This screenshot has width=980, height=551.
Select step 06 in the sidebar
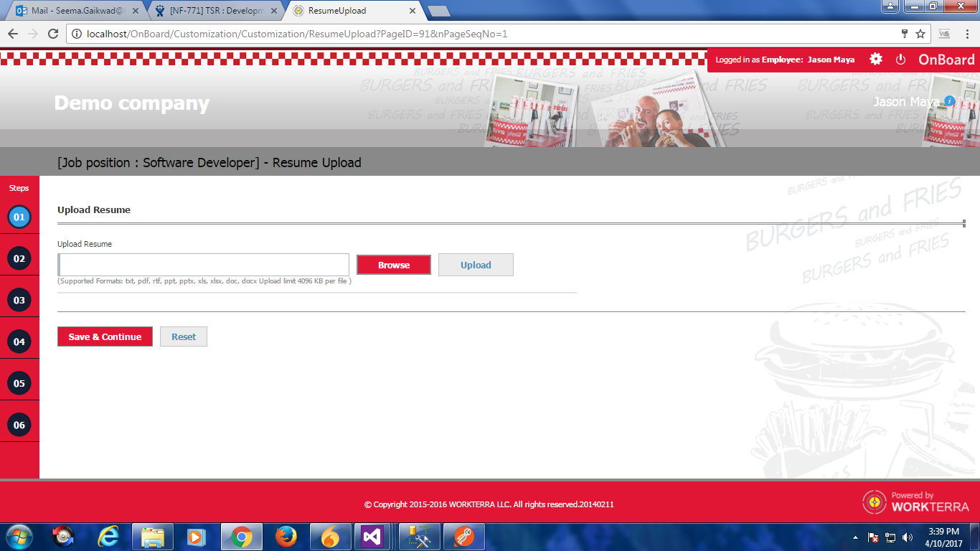pyautogui.click(x=19, y=425)
